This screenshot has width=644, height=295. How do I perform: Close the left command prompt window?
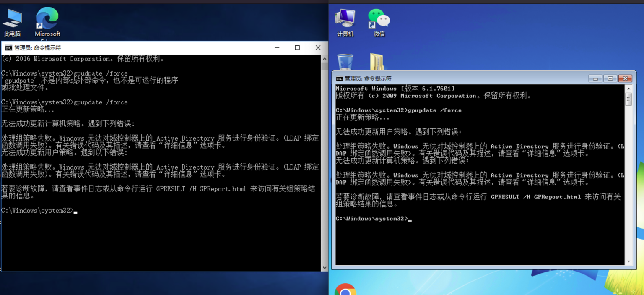[318, 48]
